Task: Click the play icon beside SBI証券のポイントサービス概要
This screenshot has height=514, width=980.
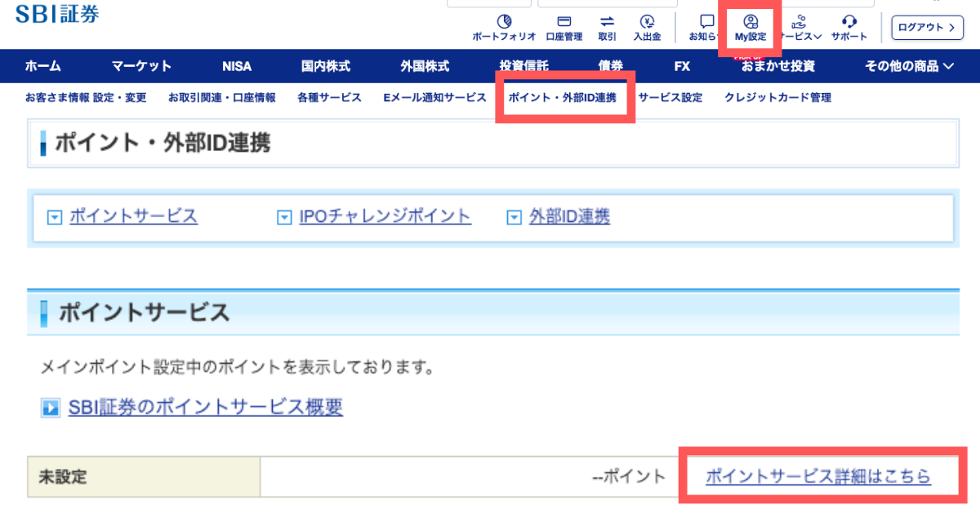Action: tap(51, 407)
